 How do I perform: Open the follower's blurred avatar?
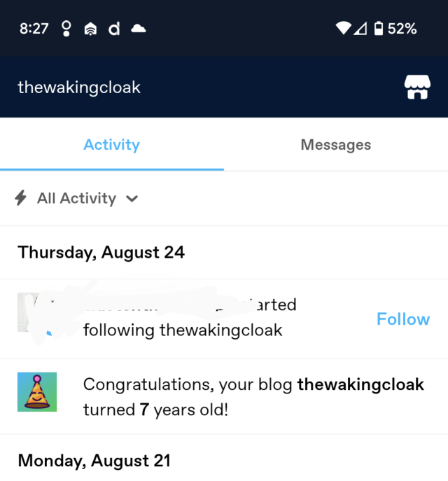tap(37, 312)
